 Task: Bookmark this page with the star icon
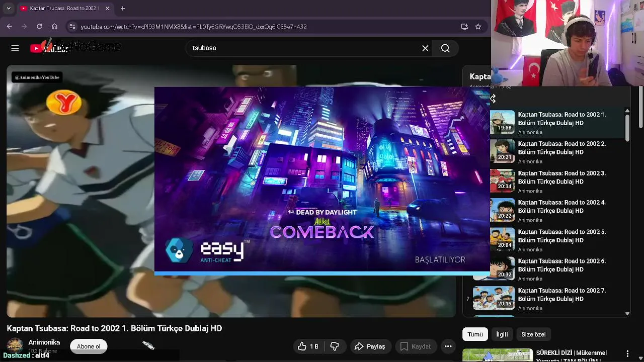pos(478,27)
